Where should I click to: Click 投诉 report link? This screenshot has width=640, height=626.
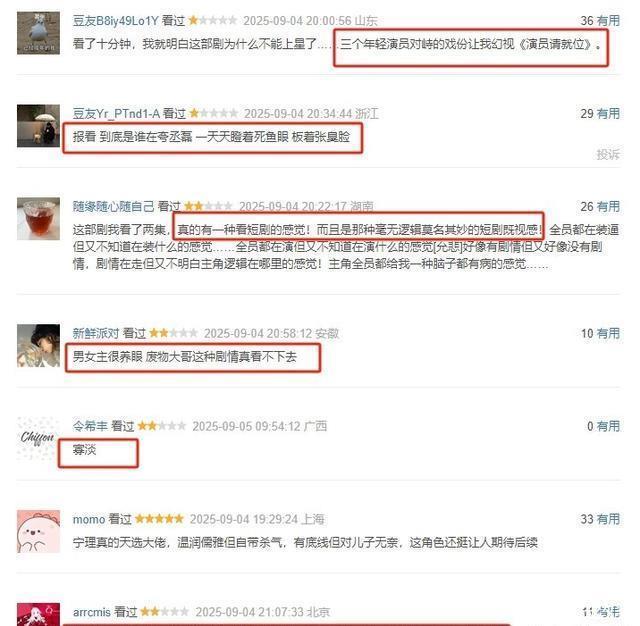pyautogui.click(x=608, y=154)
